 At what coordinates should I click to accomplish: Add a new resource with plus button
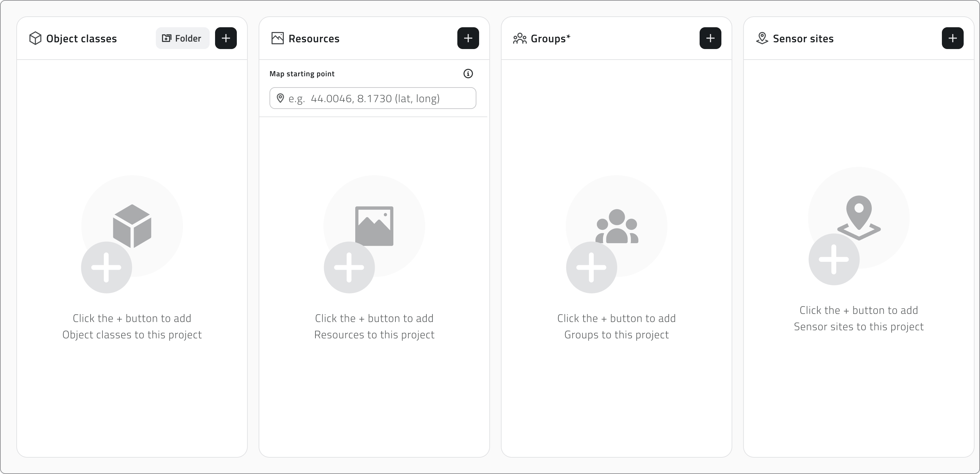[468, 38]
